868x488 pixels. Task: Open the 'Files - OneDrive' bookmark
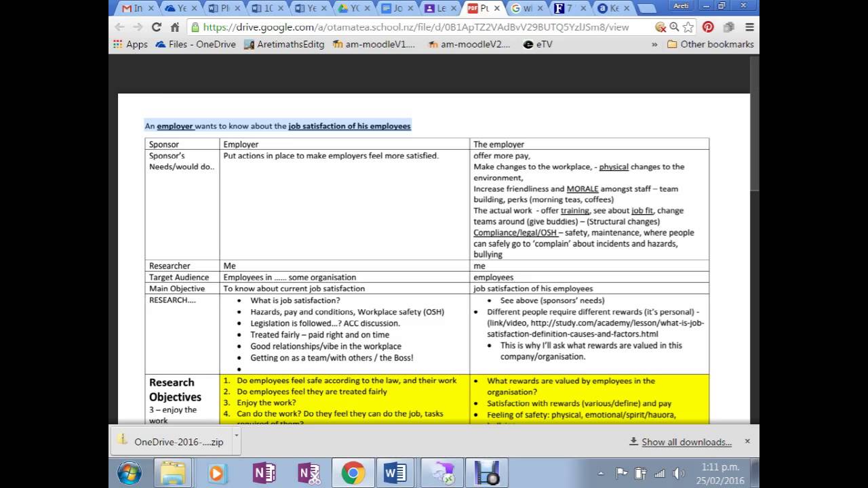pyautogui.click(x=196, y=44)
